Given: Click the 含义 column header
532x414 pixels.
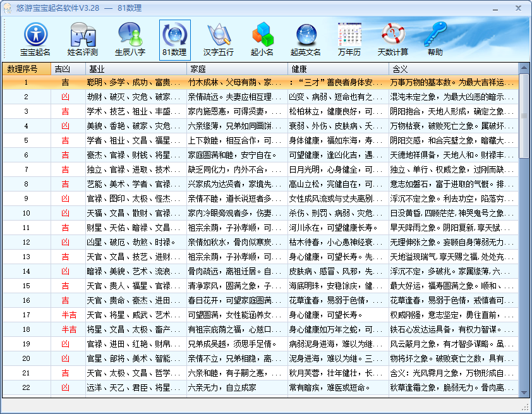Looking at the screenshot, I should tap(454, 69).
